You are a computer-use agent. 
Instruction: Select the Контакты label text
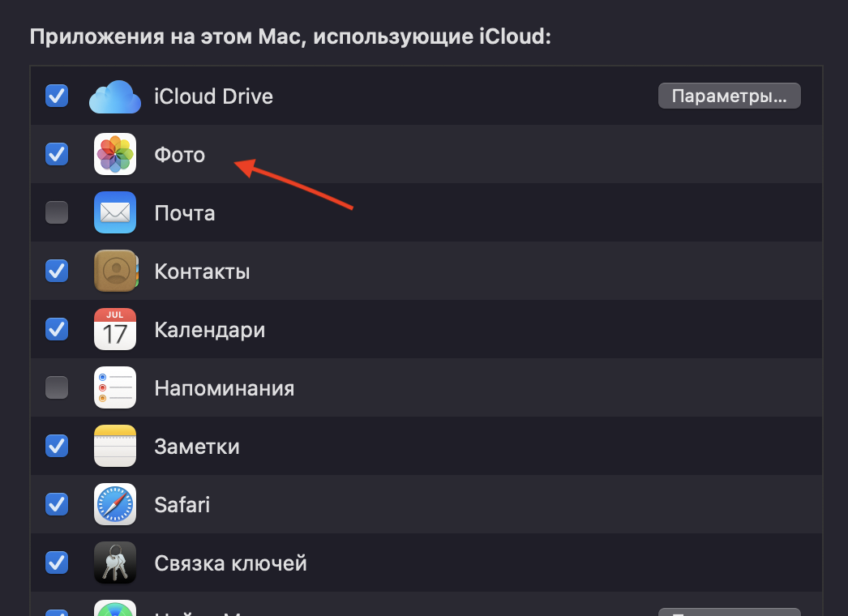click(202, 272)
